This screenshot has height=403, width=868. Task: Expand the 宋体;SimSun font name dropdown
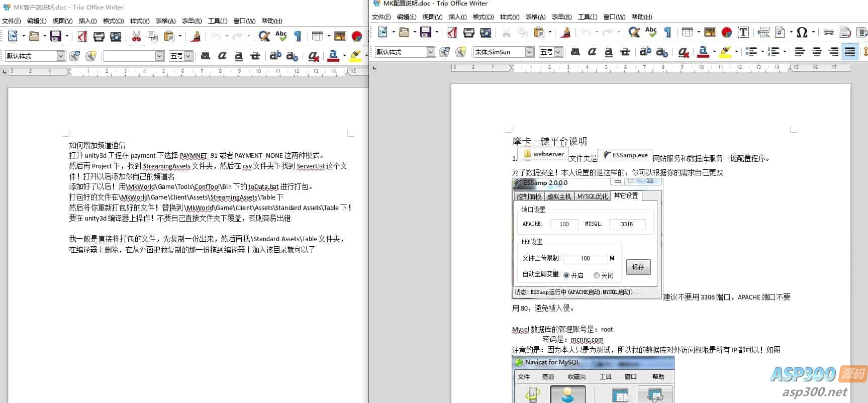pos(529,52)
